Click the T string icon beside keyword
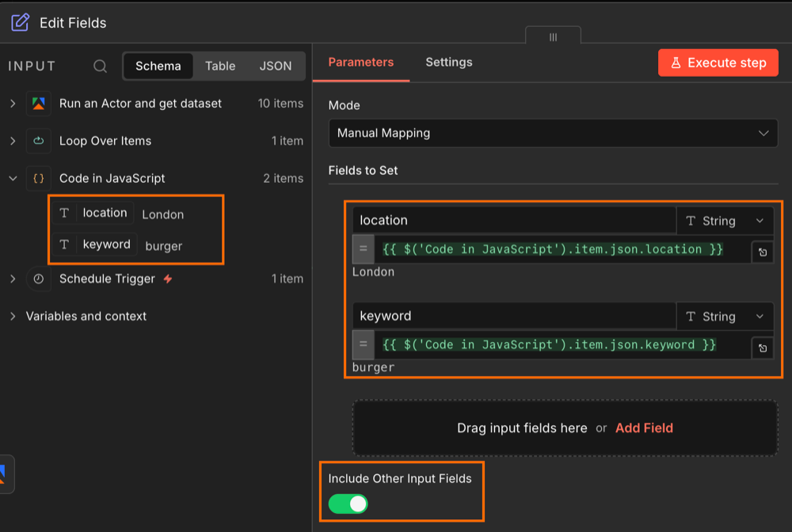The width and height of the screenshot is (792, 532). [63, 244]
